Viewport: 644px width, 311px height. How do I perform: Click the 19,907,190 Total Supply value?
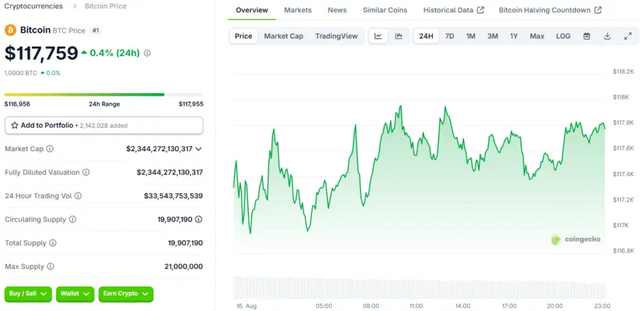pos(186,243)
